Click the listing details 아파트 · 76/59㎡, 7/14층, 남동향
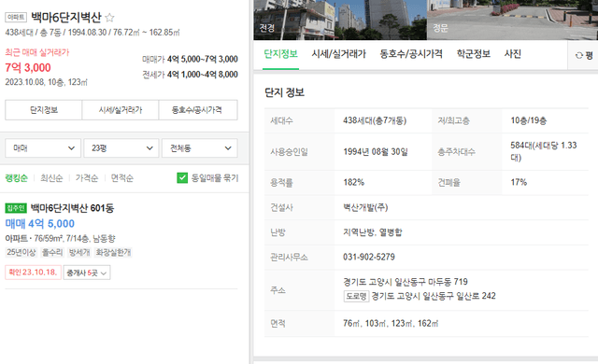The image size is (598, 364). click(60, 238)
